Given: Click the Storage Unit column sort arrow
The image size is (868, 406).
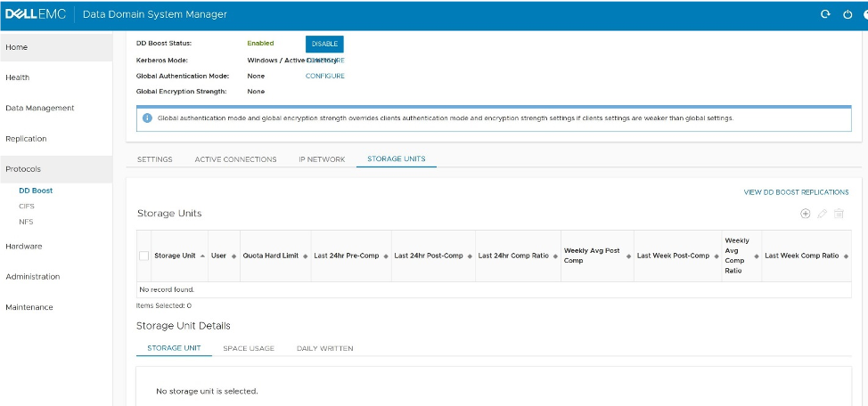Looking at the screenshot, I should click(202, 256).
